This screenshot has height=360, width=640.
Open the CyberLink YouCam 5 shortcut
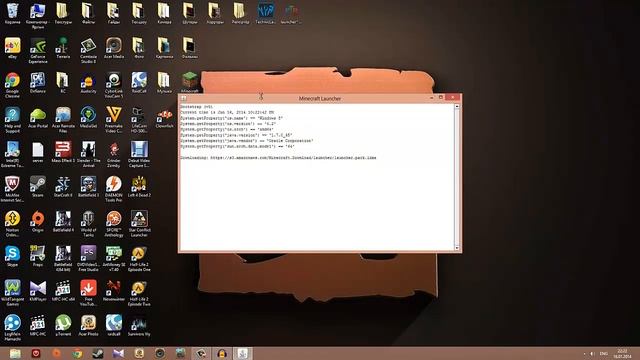(x=113, y=85)
